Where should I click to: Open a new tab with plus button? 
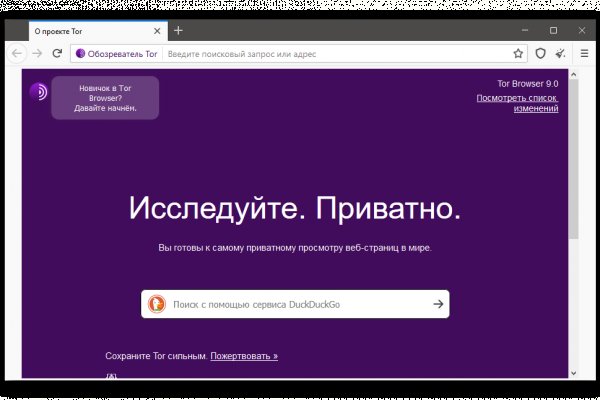pos(178,30)
